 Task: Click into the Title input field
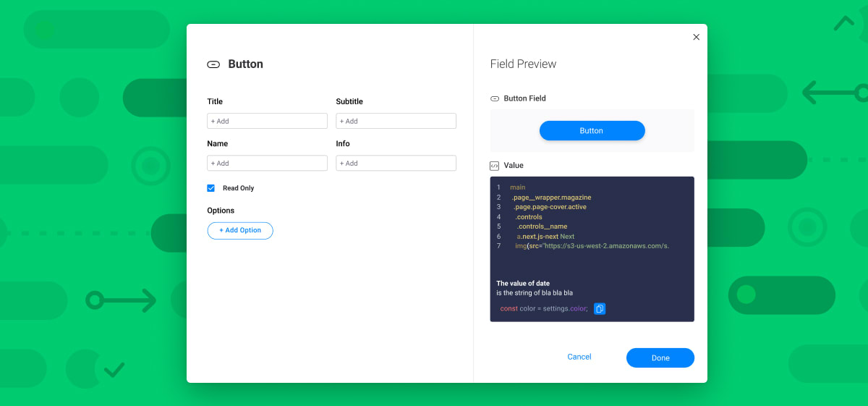click(267, 121)
